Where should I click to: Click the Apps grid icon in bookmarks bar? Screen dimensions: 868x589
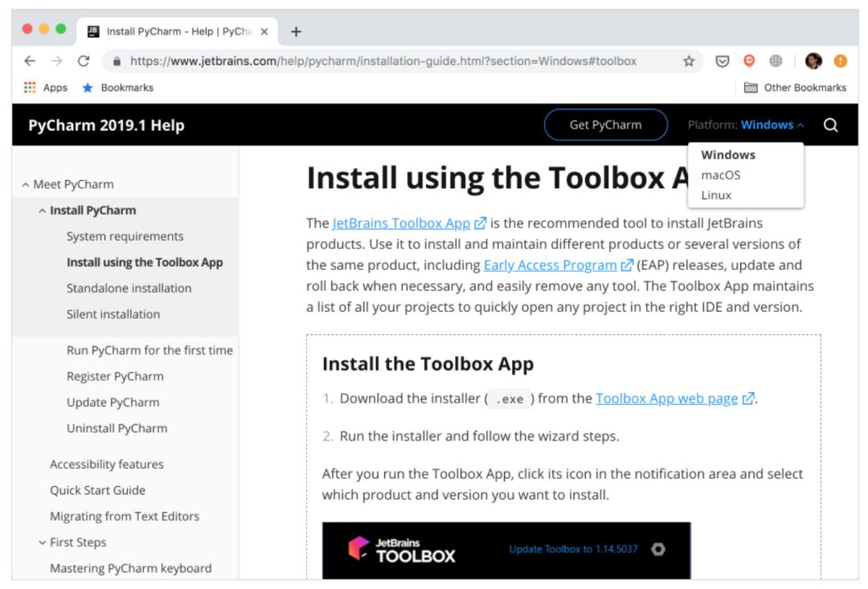click(31, 88)
